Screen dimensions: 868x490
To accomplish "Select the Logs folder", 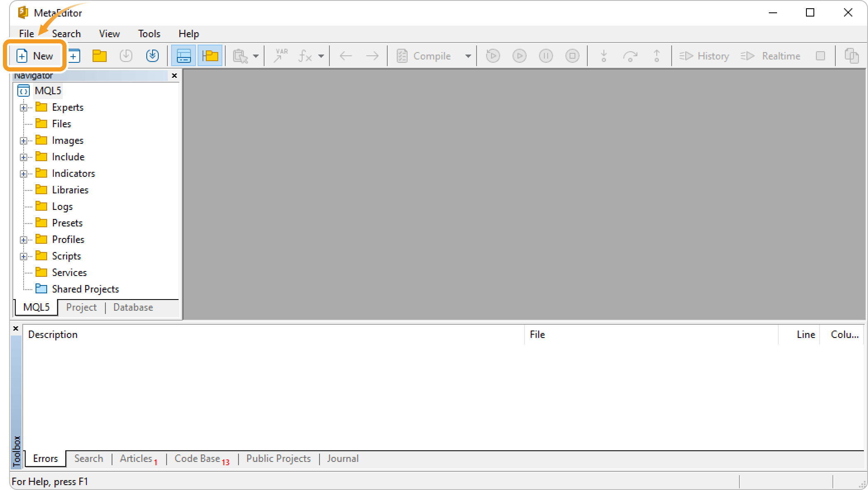I will point(62,206).
